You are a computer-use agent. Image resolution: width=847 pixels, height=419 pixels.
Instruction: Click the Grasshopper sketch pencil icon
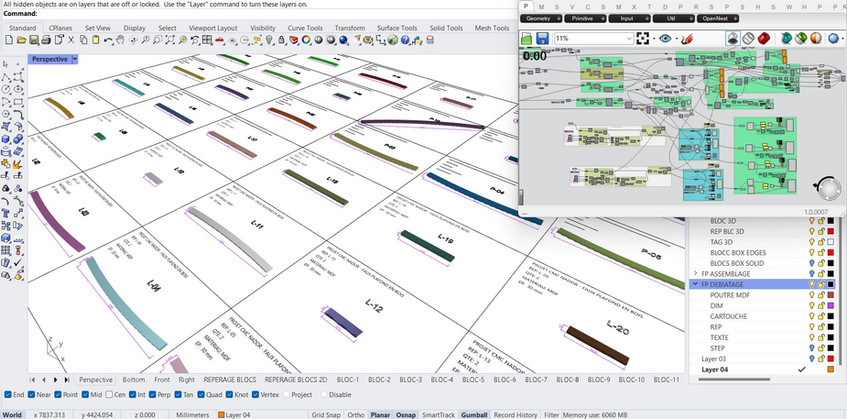point(687,38)
